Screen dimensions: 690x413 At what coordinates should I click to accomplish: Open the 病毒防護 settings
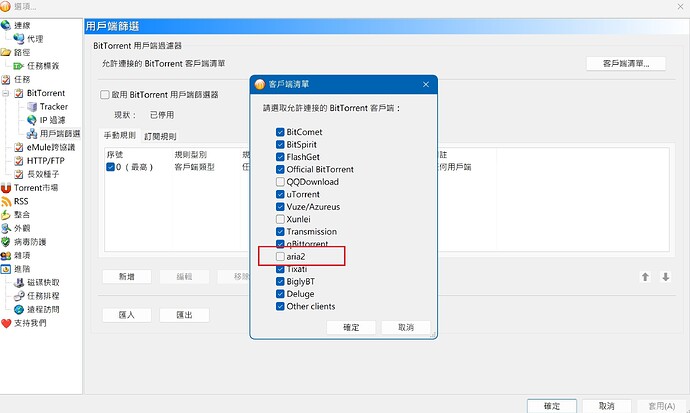(x=29, y=242)
